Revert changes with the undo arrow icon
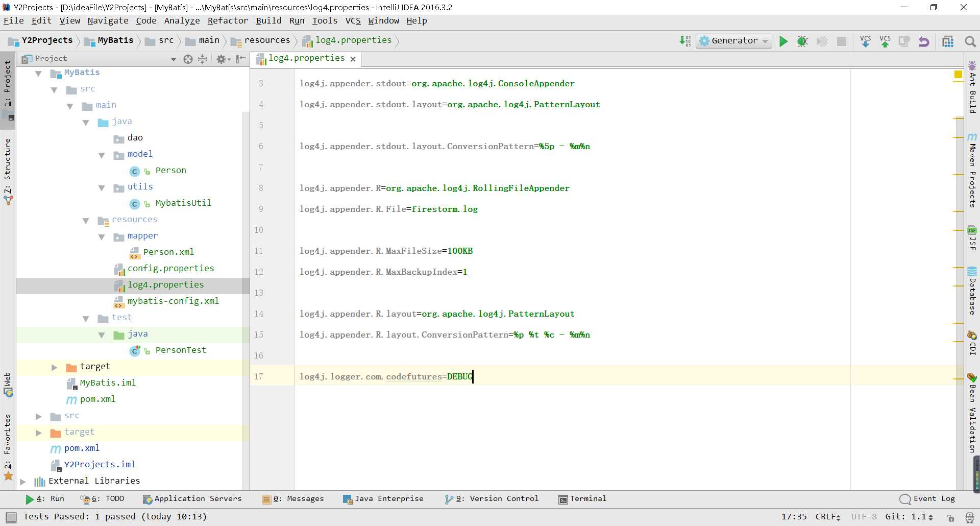 coord(924,41)
